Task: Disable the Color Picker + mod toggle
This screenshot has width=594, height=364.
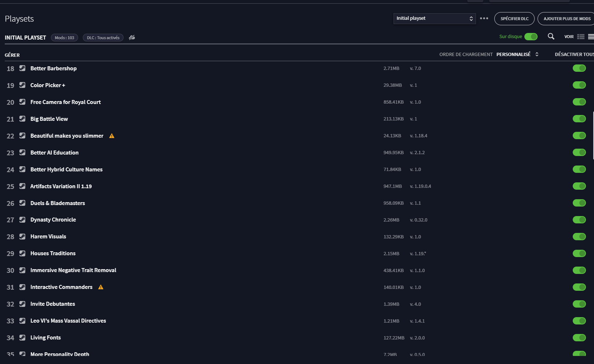Action: (579, 85)
